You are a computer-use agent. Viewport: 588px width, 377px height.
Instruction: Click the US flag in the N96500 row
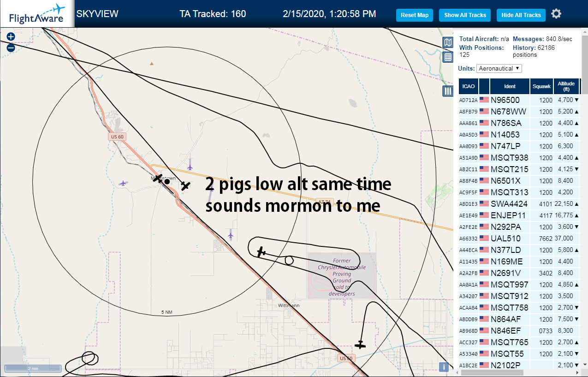tap(484, 100)
